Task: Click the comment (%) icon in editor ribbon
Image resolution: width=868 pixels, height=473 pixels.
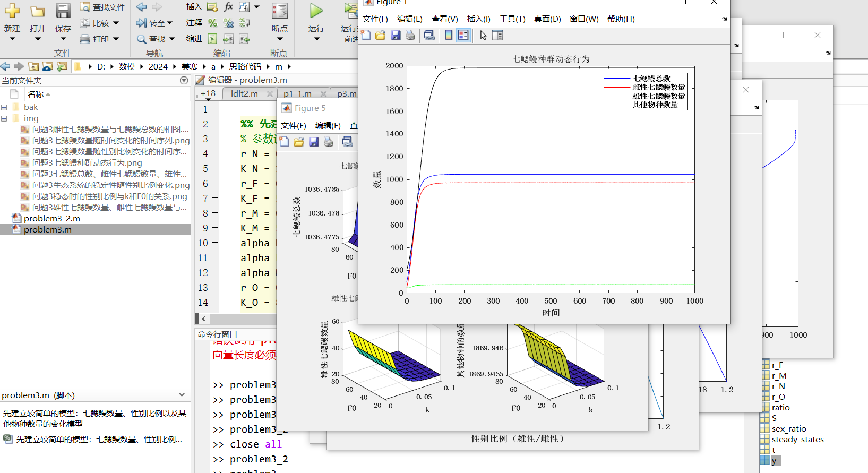Action: point(213,23)
